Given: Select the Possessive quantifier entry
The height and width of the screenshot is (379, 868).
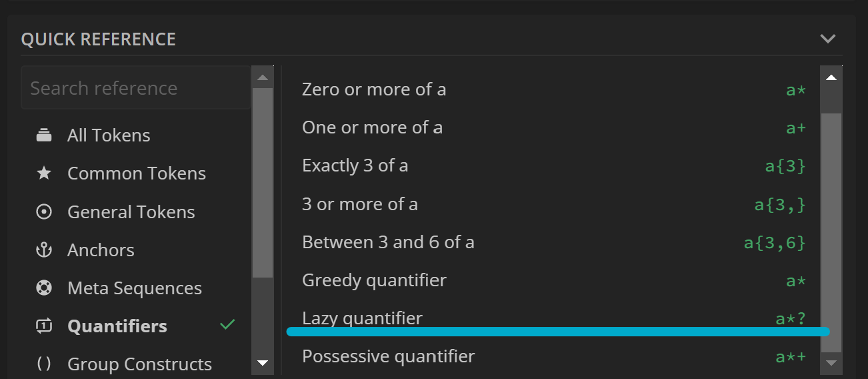Looking at the screenshot, I should click(388, 356).
